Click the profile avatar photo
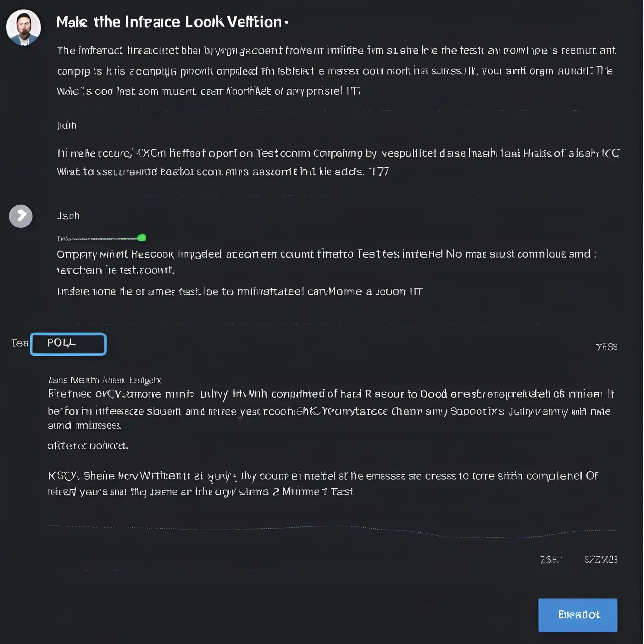644x644 pixels. tap(23, 27)
